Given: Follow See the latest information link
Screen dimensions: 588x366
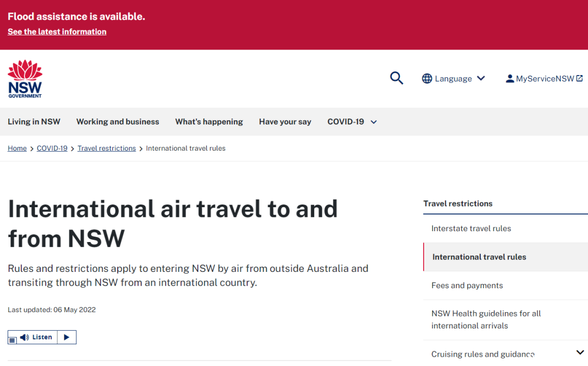Looking at the screenshot, I should [57, 32].
